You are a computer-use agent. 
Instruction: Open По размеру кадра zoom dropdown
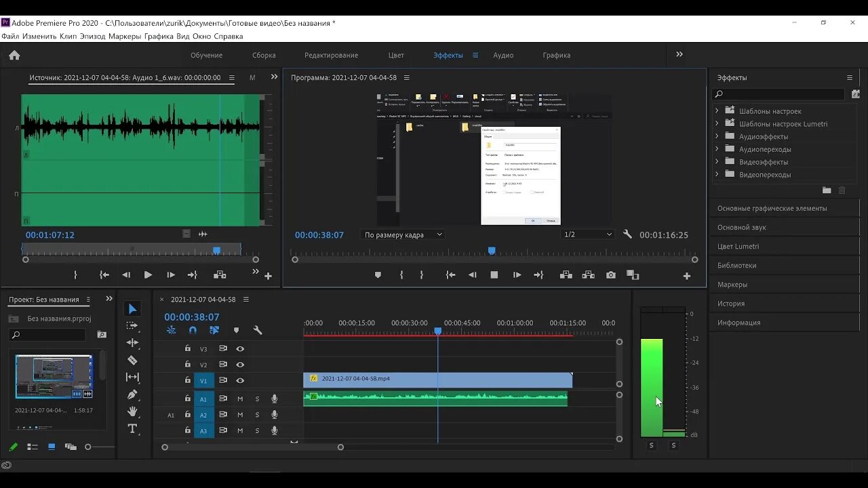click(403, 235)
